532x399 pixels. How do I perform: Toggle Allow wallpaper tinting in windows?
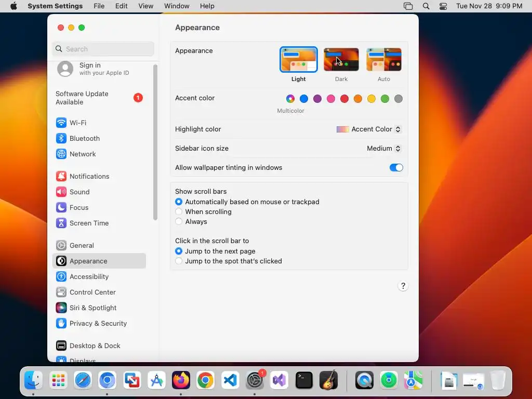pyautogui.click(x=396, y=168)
